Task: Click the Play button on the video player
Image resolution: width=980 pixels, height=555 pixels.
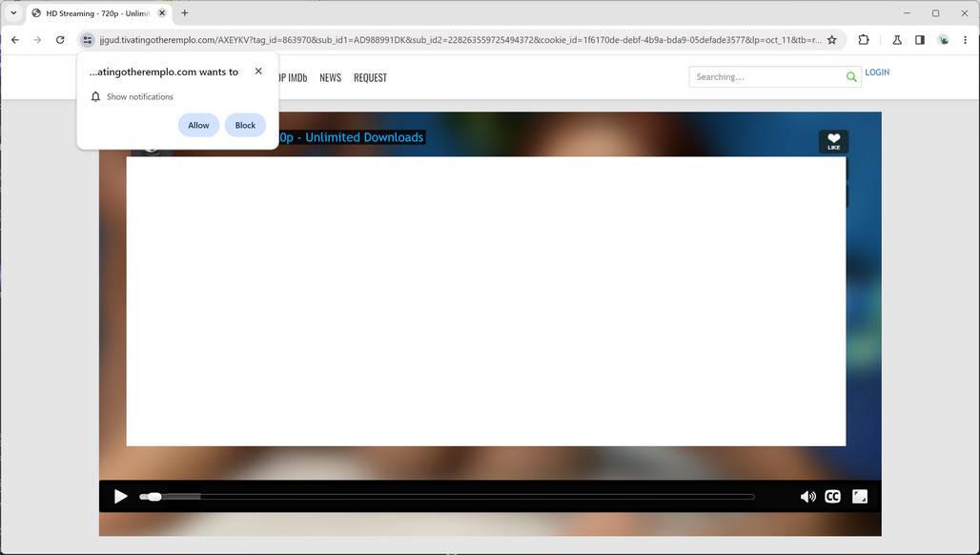Action: [x=120, y=496]
